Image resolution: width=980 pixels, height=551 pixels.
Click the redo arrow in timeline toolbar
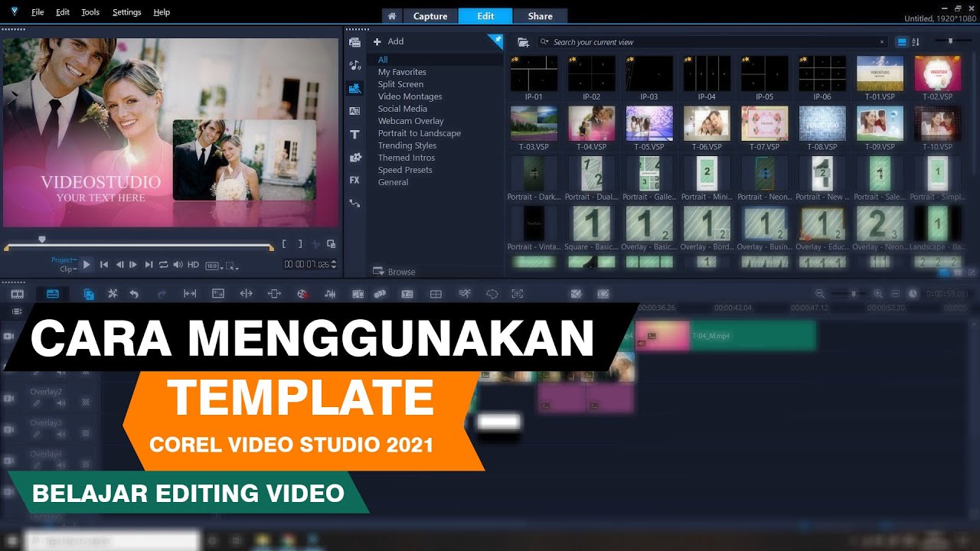[x=162, y=294]
